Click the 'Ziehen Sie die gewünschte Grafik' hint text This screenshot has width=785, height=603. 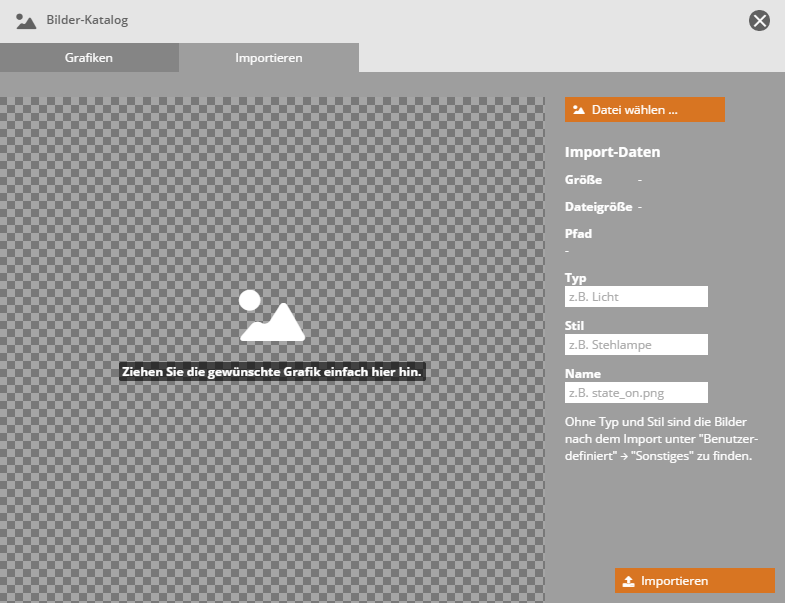pos(272,371)
